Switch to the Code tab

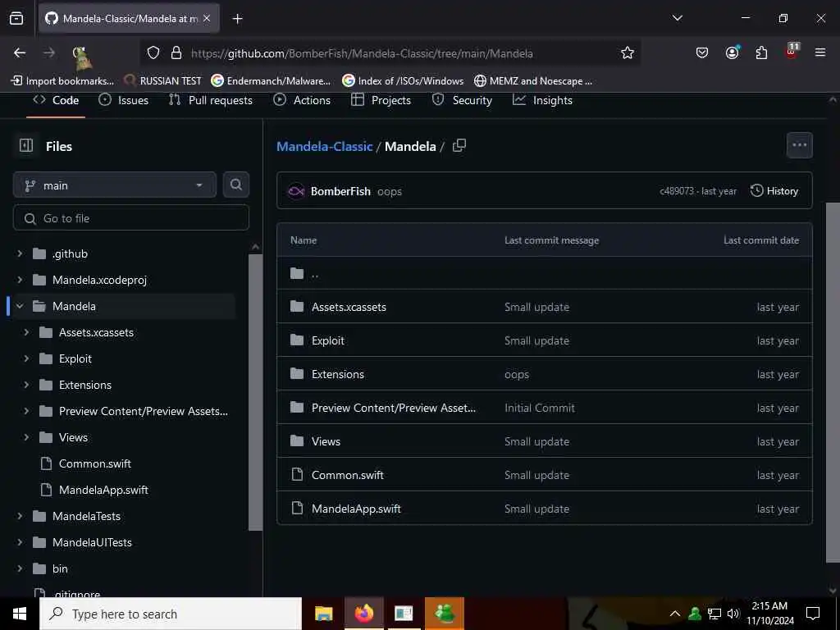(x=56, y=100)
